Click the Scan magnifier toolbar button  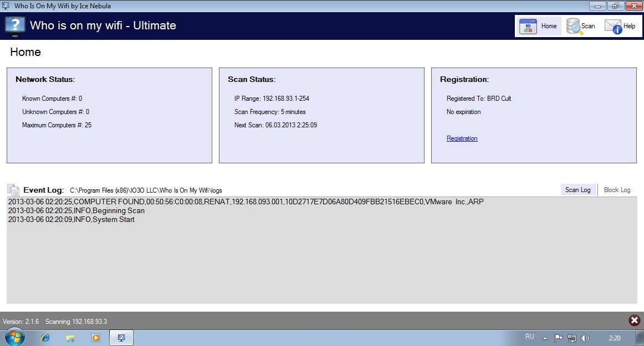pos(581,26)
